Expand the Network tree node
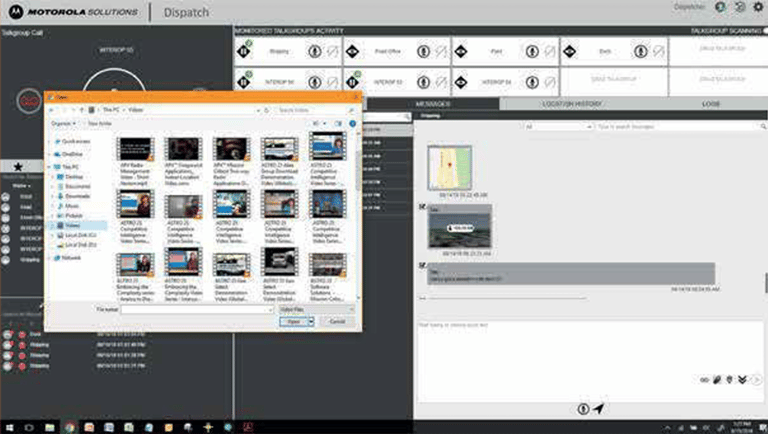Viewport: 768px width, 434px height. [x=50, y=258]
